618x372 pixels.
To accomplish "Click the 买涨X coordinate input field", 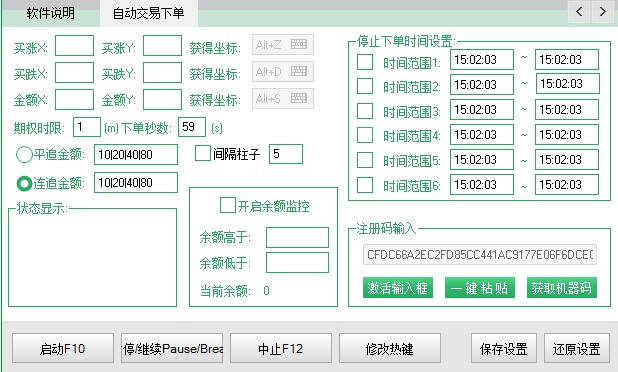I will [74, 45].
